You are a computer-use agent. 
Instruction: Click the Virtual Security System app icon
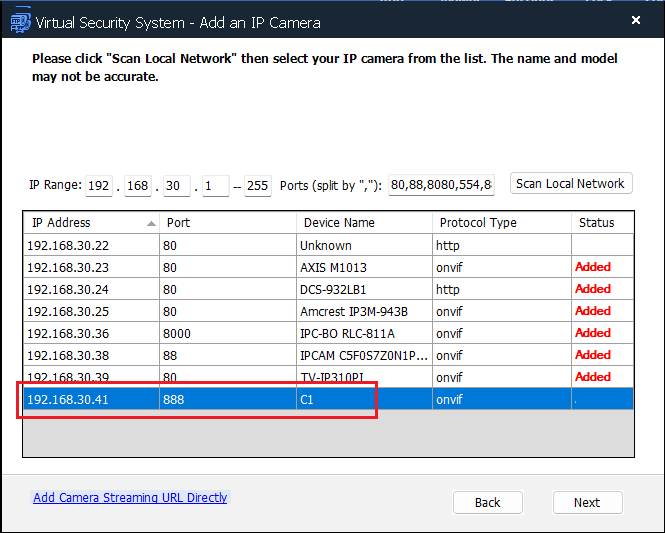(18, 20)
